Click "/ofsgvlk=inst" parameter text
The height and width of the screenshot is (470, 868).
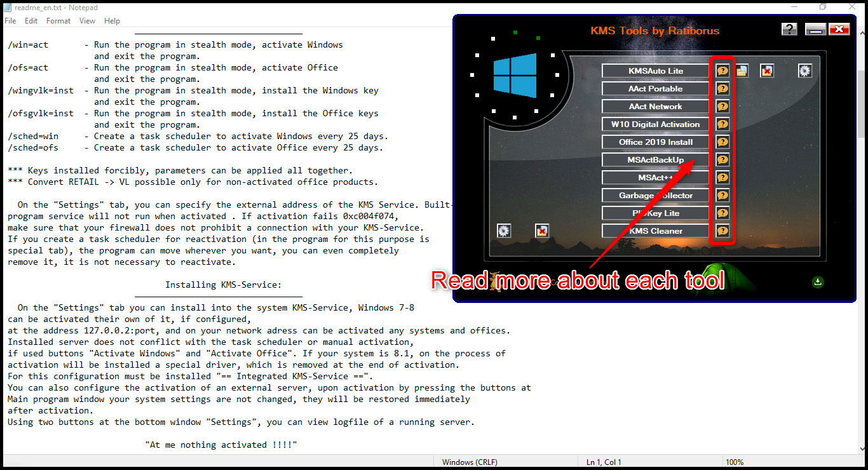[x=41, y=114]
